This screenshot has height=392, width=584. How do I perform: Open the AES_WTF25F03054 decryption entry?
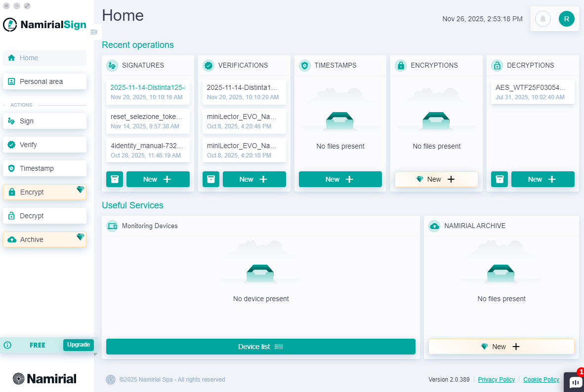pyautogui.click(x=533, y=92)
